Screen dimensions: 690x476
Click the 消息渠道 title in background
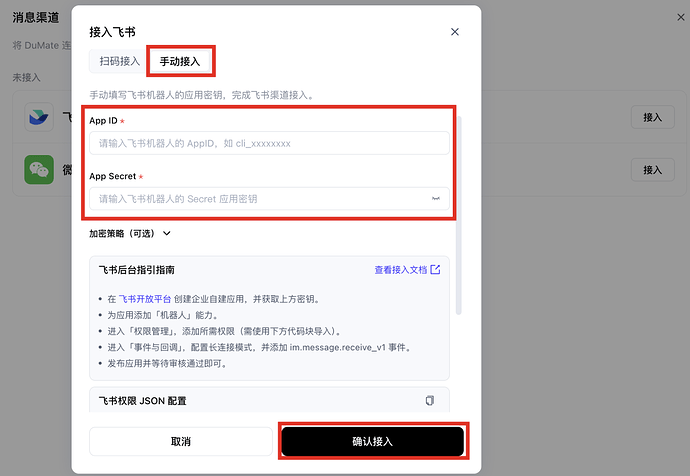tap(36, 18)
